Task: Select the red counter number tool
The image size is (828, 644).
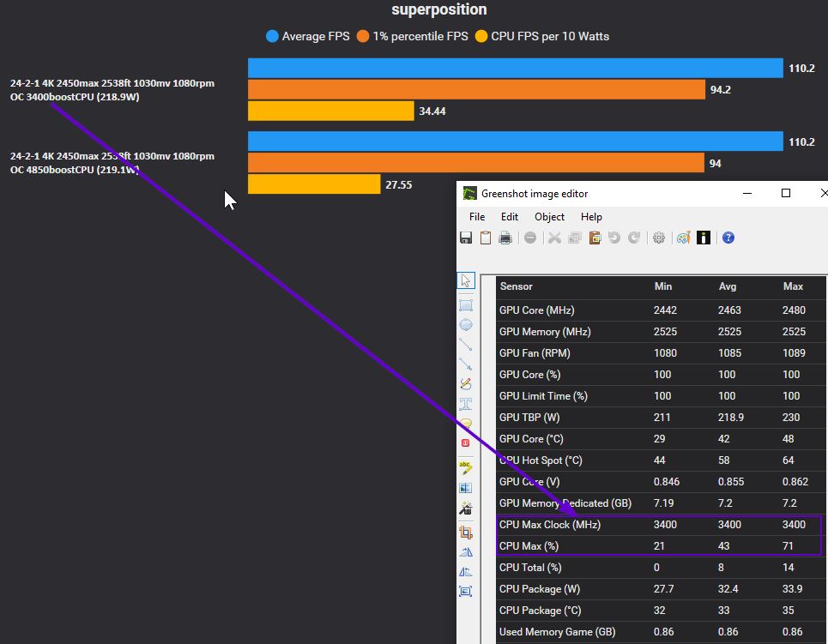Action: click(x=466, y=442)
